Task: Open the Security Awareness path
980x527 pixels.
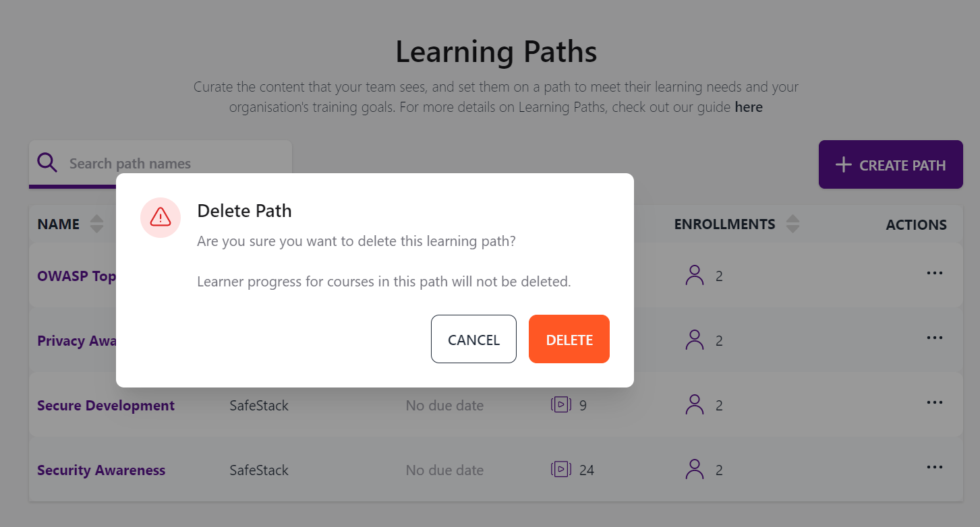Action: pyautogui.click(x=101, y=470)
